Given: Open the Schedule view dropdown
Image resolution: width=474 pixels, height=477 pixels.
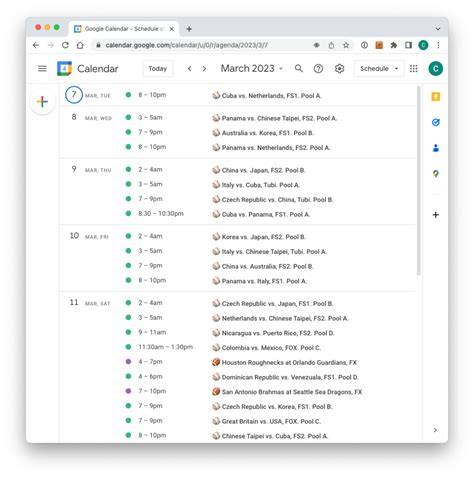Looking at the screenshot, I should pos(379,69).
